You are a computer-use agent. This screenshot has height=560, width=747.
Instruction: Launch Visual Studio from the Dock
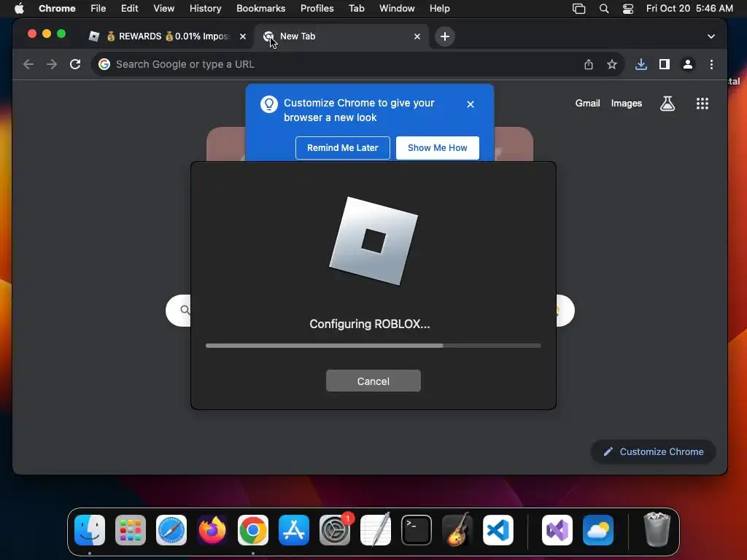(557, 530)
